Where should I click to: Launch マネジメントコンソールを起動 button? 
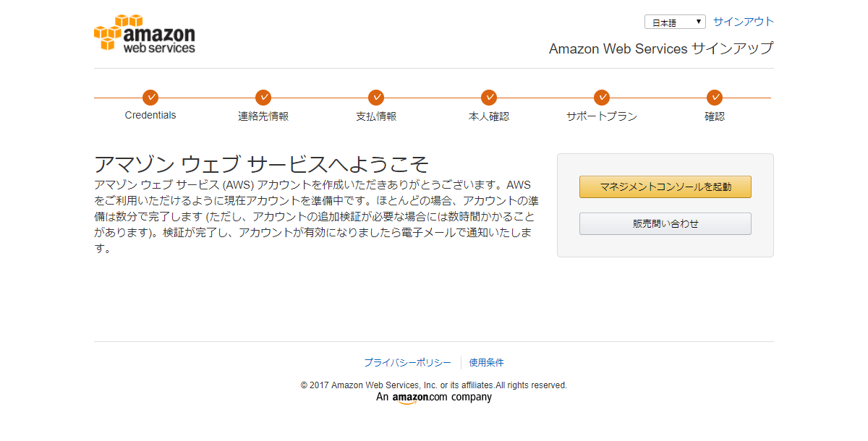[665, 187]
